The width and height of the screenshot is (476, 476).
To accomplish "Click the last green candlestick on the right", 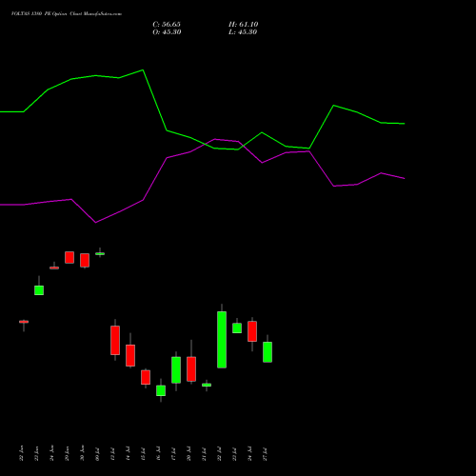I will coord(268,352).
